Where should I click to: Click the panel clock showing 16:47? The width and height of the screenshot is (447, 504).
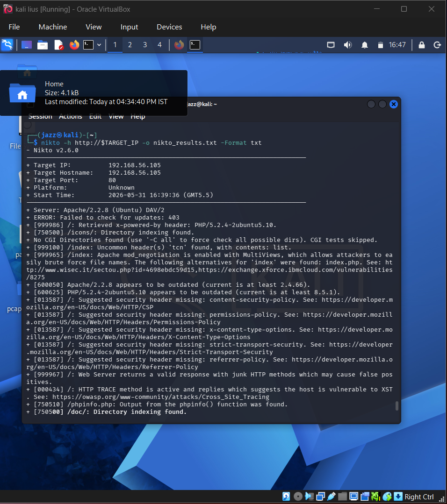coord(397,45)
